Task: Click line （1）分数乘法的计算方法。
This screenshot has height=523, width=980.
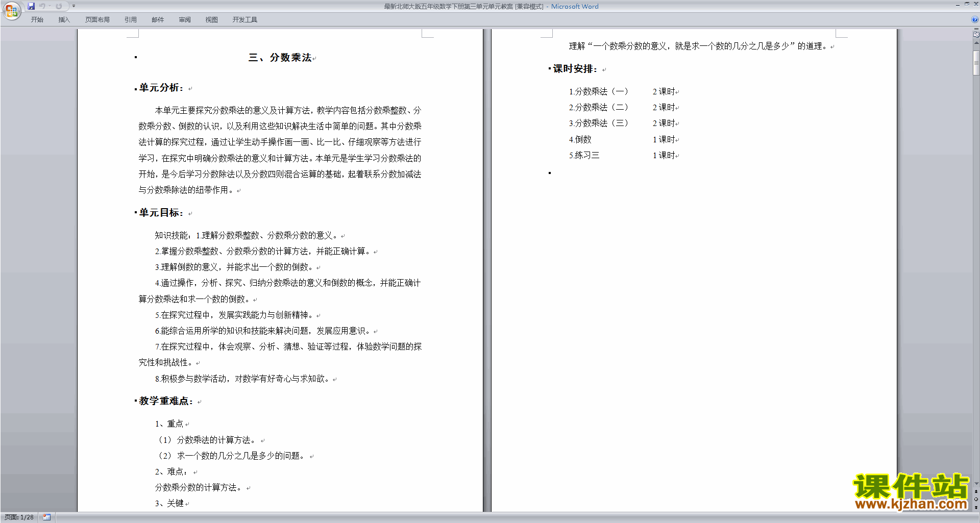Action: pos(207,440)
